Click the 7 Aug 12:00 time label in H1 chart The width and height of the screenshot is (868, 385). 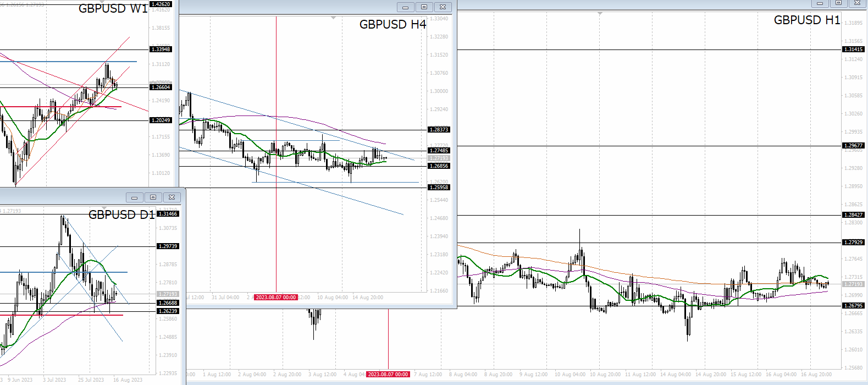click(x=428, y=375)
